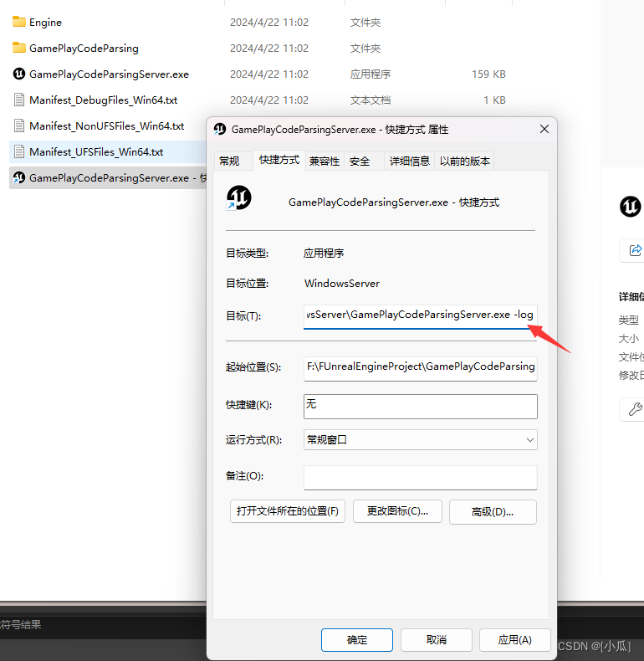Go to the 以前的版本 tab

tap(464, 161)
